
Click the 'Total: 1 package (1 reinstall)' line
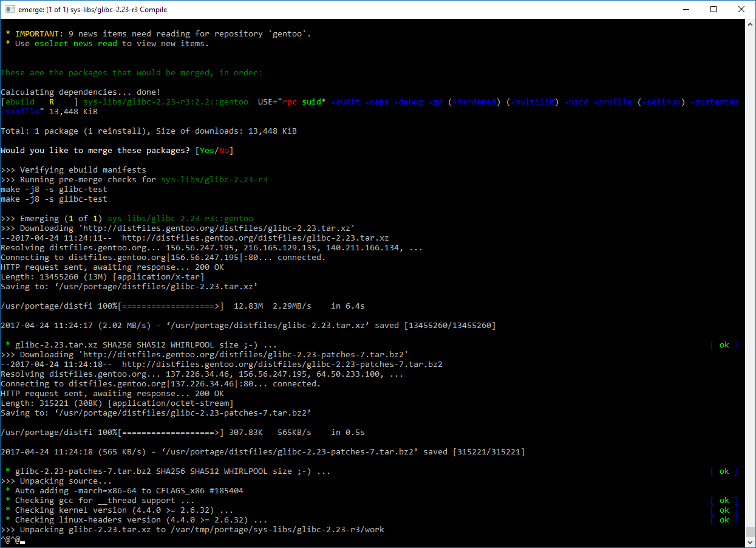pyautogui.click(x=149, y=131)
